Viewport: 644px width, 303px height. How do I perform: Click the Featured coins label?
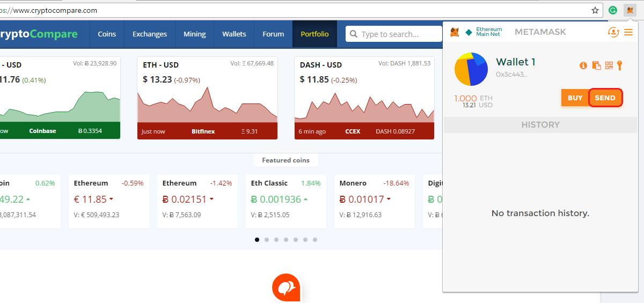[x=286, y=160]
